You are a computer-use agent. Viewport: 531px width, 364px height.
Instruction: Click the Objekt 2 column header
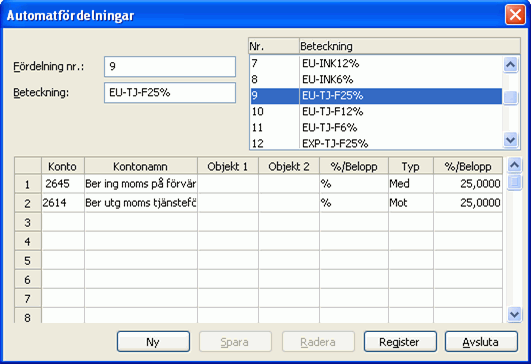(x=289, y=166)
